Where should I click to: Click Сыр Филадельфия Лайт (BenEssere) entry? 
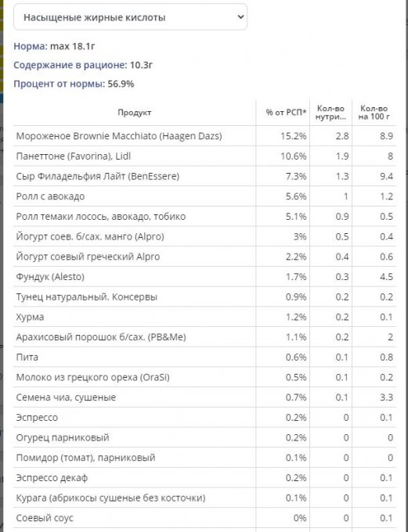click(x=204, y=176)
